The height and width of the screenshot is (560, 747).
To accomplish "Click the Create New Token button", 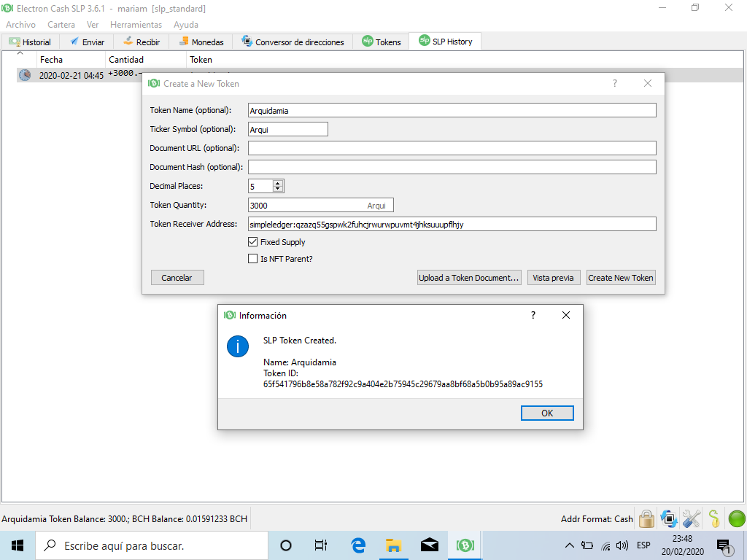I will pyautogui.click(x=620, y=278).
